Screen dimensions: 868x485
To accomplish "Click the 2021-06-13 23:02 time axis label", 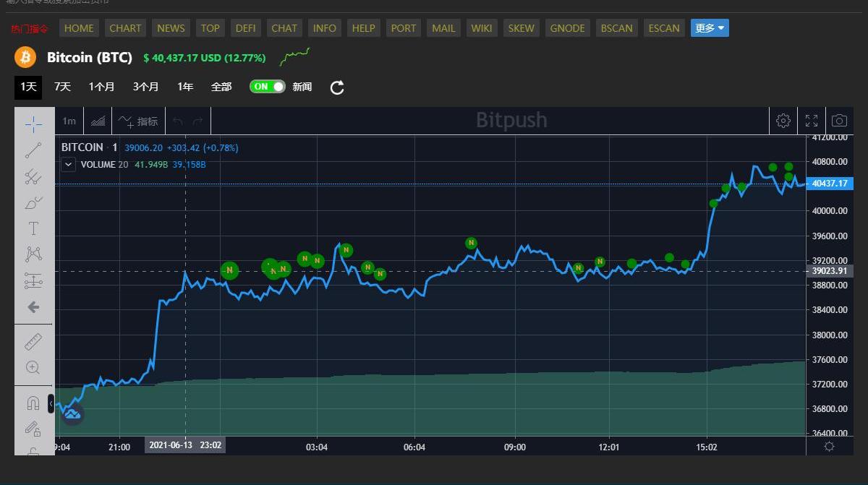I will (185, 446).
